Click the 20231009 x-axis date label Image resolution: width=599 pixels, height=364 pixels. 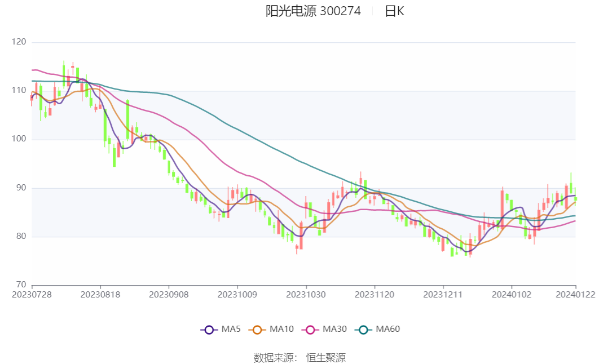click(x=237, y=295)
